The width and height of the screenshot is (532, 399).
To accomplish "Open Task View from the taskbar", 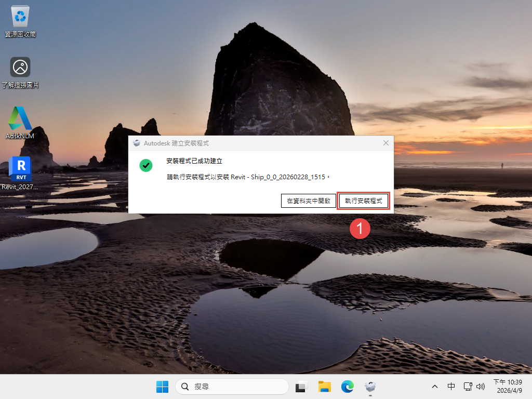I will point(301,387).
